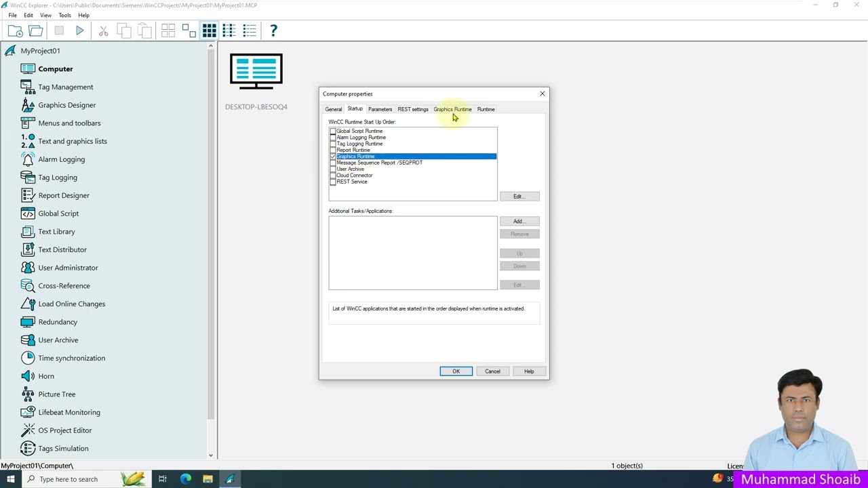Click OK in Computer properties dialog
The image size is (868, 488).
(456, 371)
